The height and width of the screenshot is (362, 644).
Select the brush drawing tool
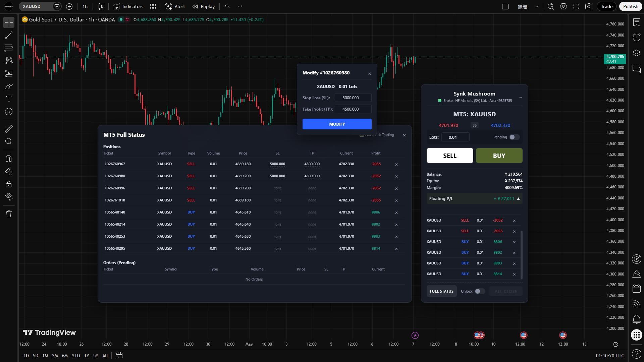click(9, 86)
